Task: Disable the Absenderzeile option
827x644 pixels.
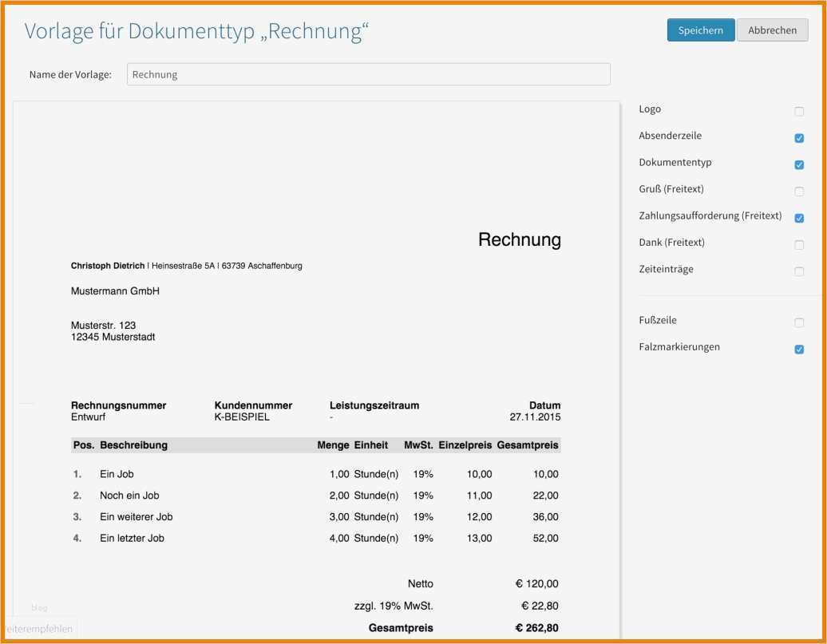Action: pyautogui.click(x=799, y=137)
